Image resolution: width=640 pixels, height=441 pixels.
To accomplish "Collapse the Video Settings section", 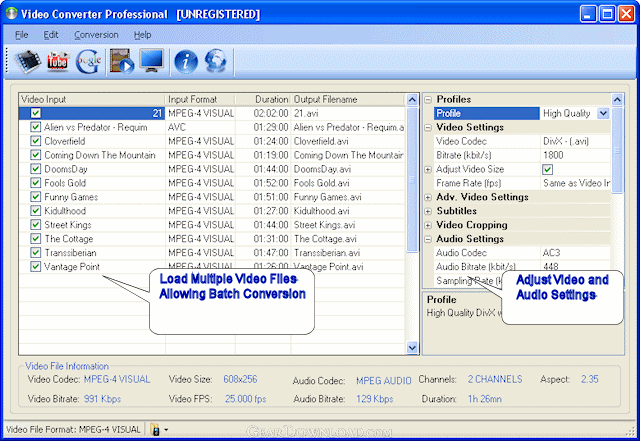I will (428, 128).
